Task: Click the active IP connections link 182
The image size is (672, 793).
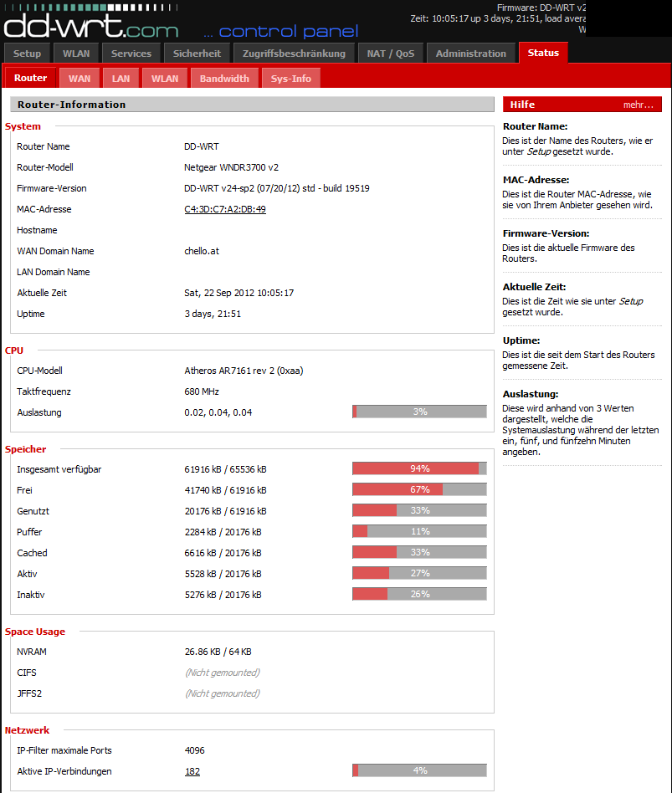Action: point(192,771)
